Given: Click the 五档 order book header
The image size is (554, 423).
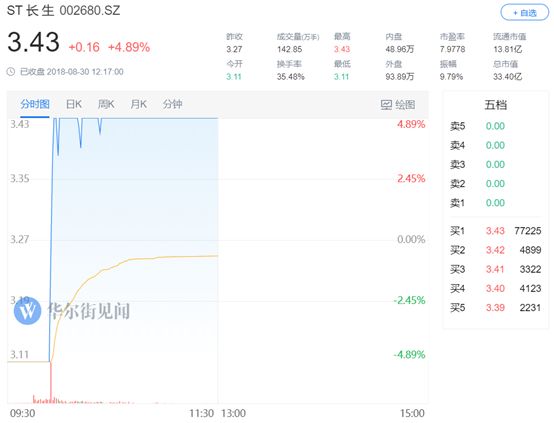Looking at the screenshot, I should pyautogui.click(x=495, y=105).
